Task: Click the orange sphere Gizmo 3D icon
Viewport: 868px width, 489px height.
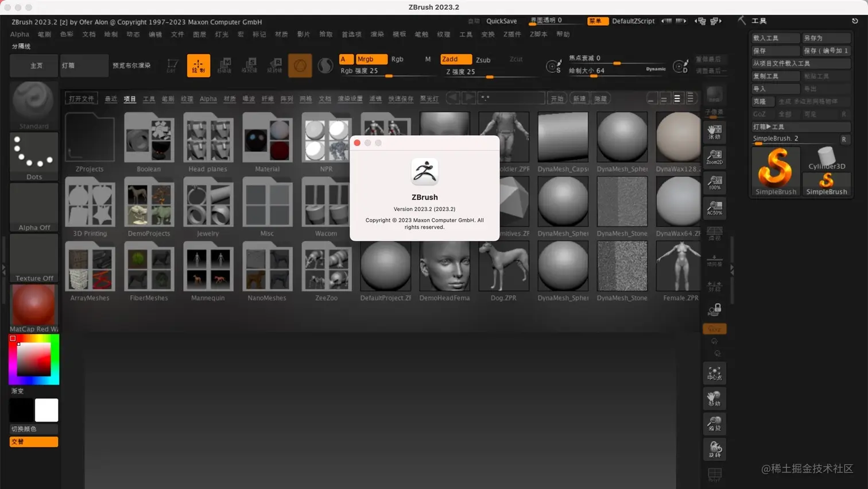Action: pos(300,66)
